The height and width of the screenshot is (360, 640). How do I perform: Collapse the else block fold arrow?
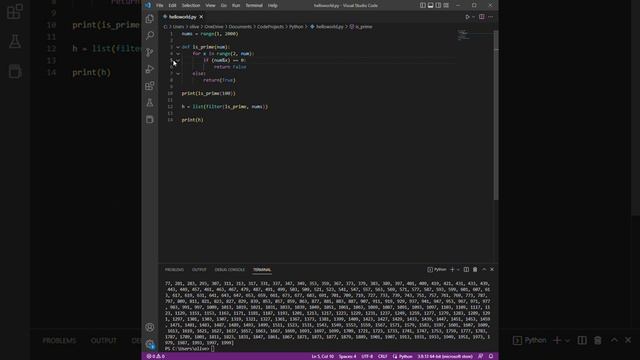tap(178, 73)
